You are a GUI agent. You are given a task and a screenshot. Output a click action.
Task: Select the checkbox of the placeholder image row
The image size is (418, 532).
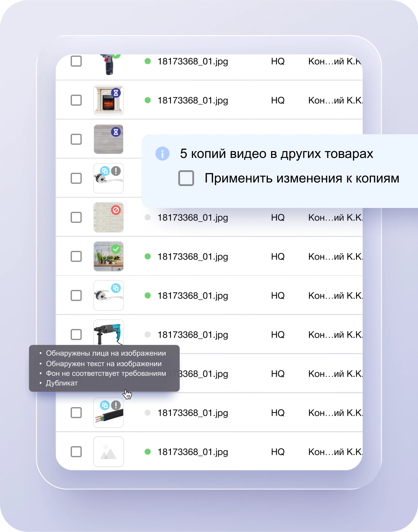click(x=76, y=452)
